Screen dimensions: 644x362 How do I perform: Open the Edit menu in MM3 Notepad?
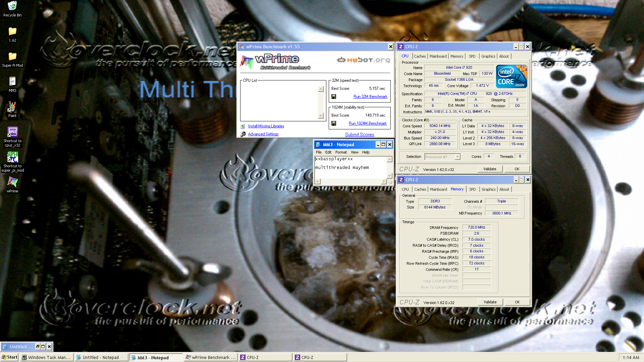[328, 152]
